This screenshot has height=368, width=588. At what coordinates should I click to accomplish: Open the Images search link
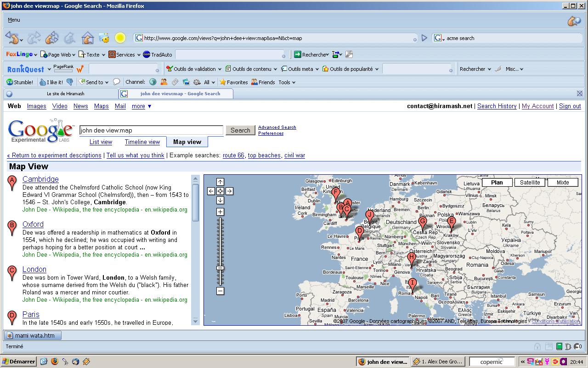[x=37, y=106]
